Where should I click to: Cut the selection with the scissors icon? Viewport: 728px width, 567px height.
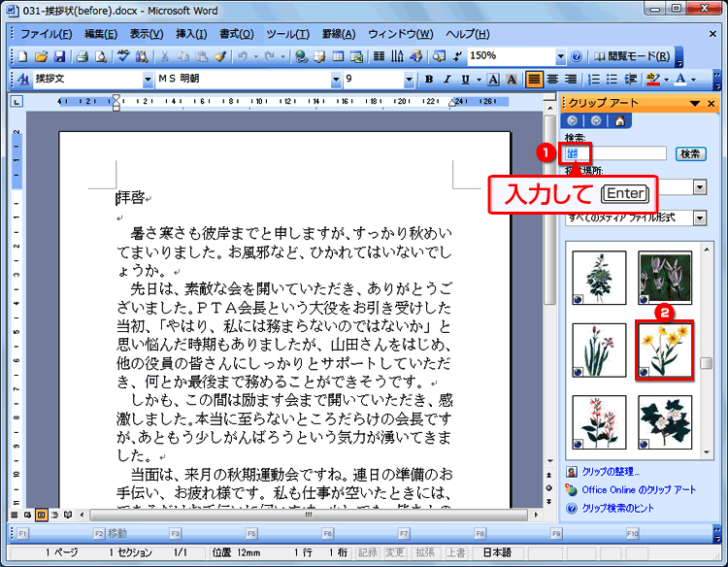click(164, 56)
